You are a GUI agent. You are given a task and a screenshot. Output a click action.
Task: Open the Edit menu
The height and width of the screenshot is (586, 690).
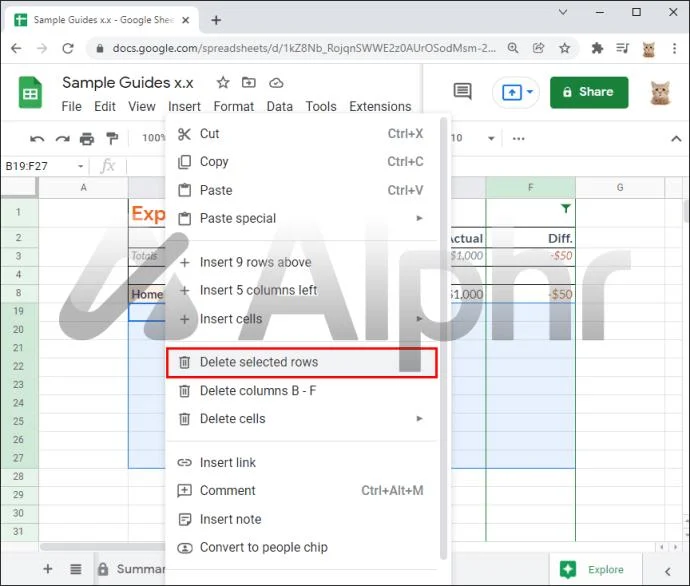(105, 106)
